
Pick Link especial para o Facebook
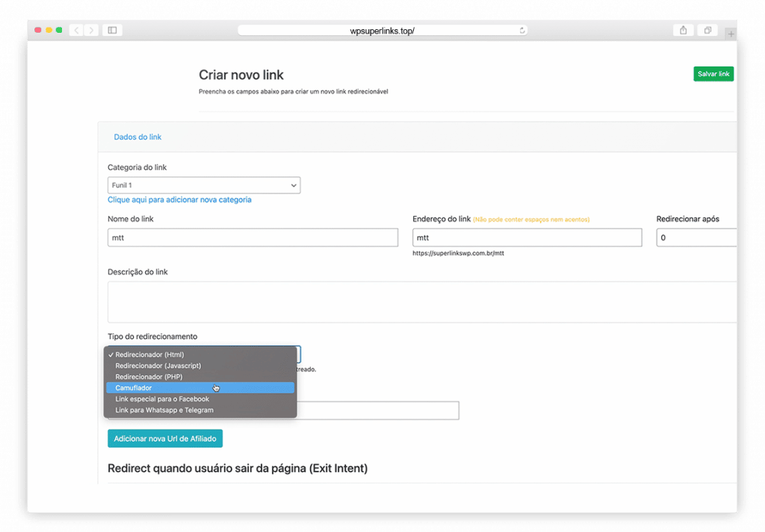point(199,399)
